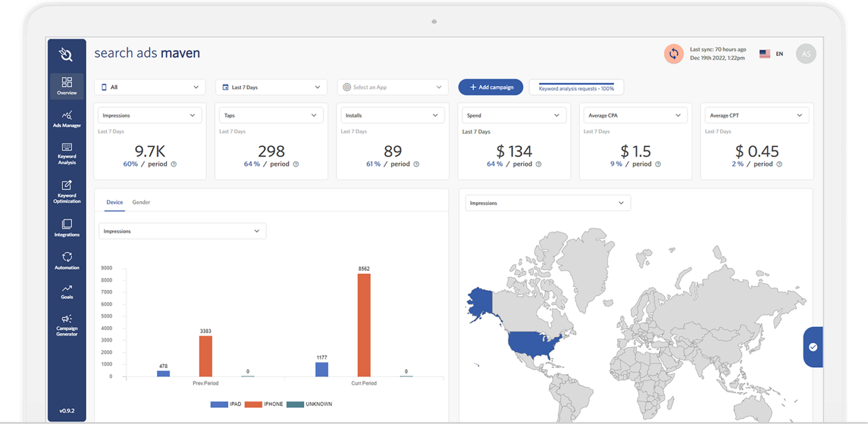
Task: Click the help icon beside Impressions period
Action: pos(173,164)
